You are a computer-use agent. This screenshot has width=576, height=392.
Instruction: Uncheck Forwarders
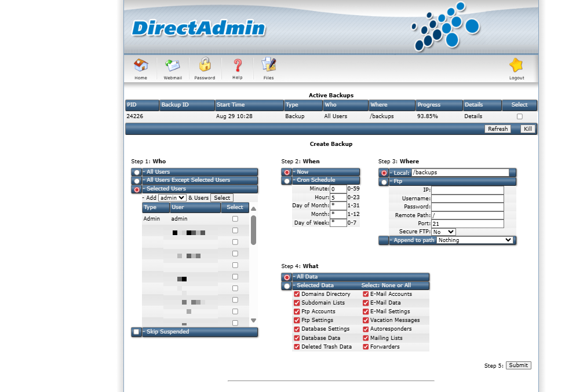point(366,346)
